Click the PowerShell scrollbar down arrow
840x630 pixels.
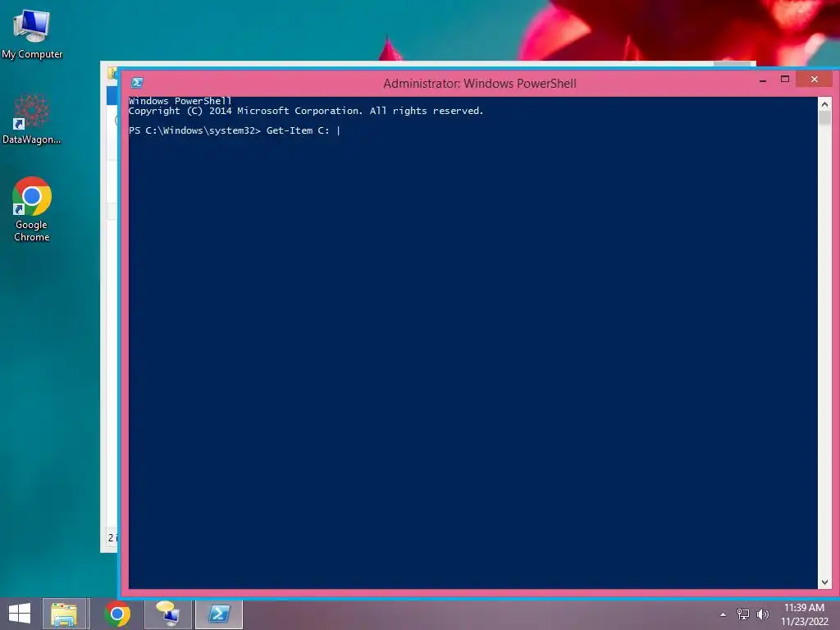[x=824, y=582]
